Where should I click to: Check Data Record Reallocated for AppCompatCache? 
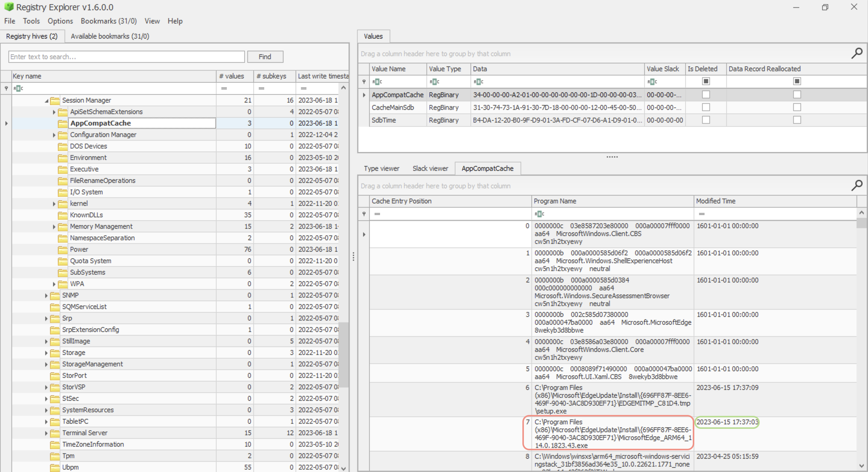(797, 95)
